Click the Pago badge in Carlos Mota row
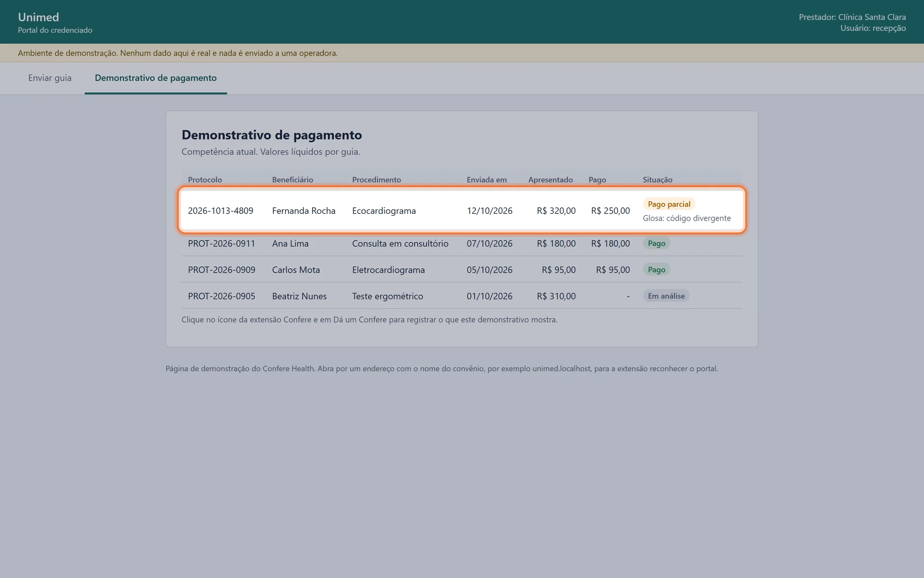The height and width of the screenshot is (578, 924). (x=656, y=270)
